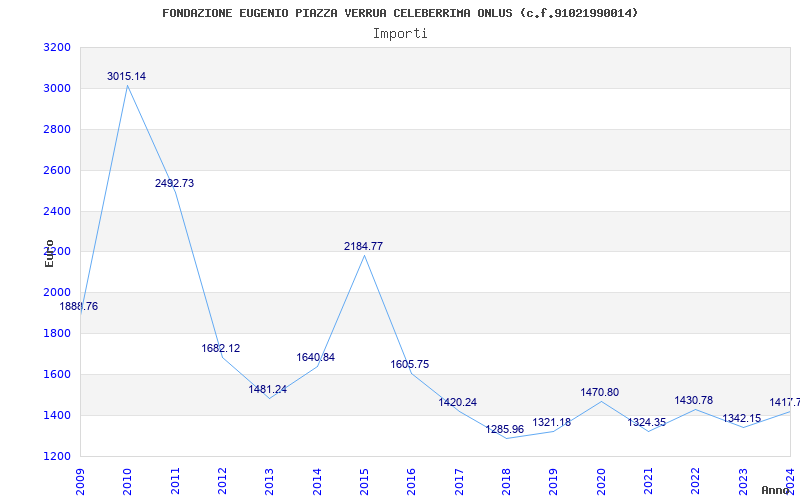This screenshot has width=800, height=500.
Task: Click the y-axis value 2600
Action: (56, 170)
